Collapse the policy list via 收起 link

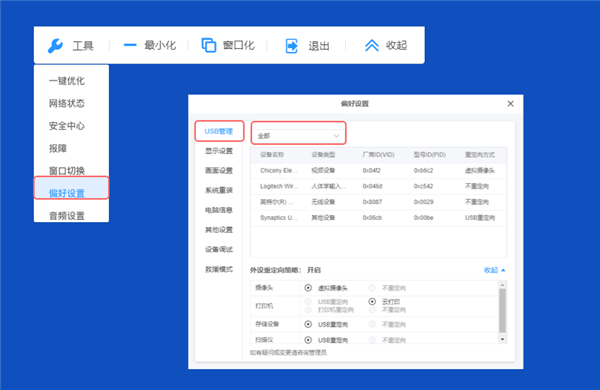(494, 270)
